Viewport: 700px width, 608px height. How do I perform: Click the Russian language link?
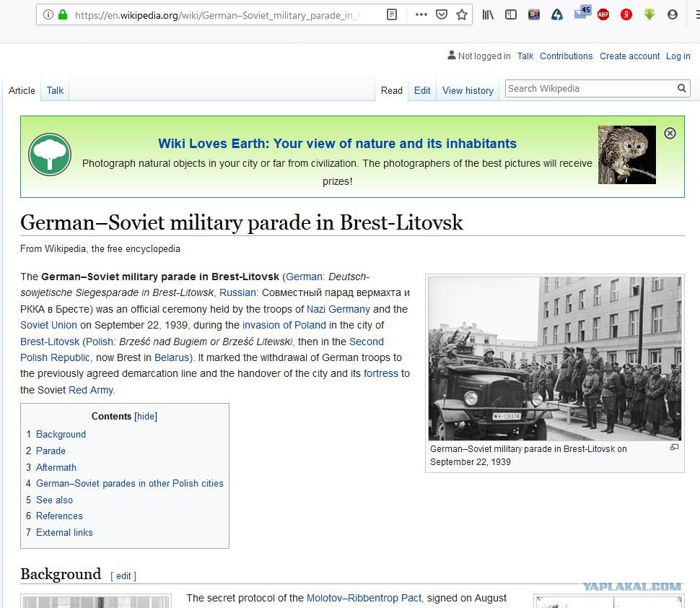pyautogui.click(x=237, y=292)
